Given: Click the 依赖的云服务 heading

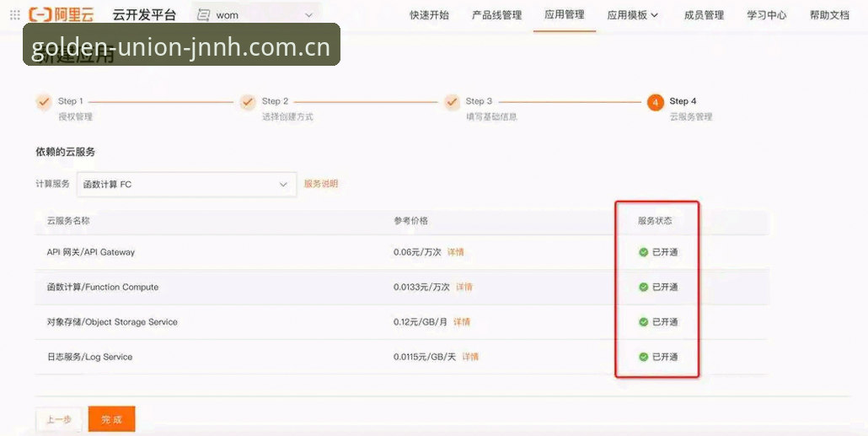Looking at the screenshot, I should point(66,152).
